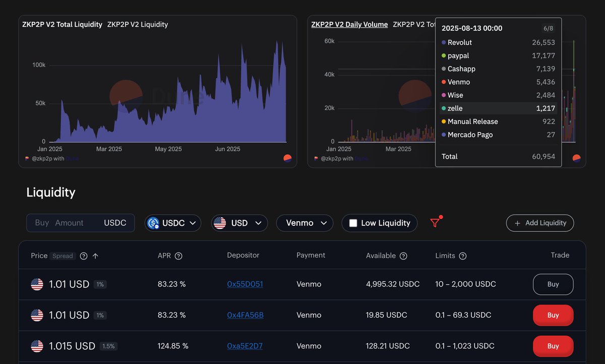The width and height of the screenshot is (605, 364).
Task: Sort by price using the arrow icon
Action: pos(95,256)
